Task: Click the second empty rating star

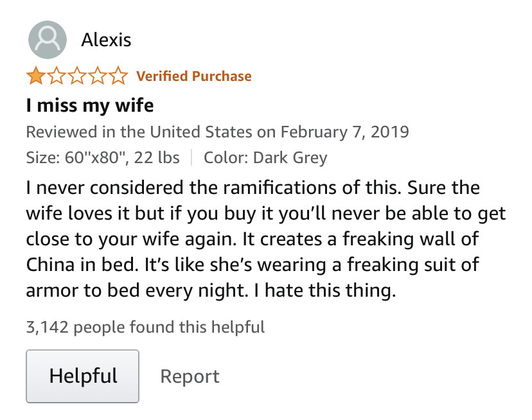Action: point(57,77)
